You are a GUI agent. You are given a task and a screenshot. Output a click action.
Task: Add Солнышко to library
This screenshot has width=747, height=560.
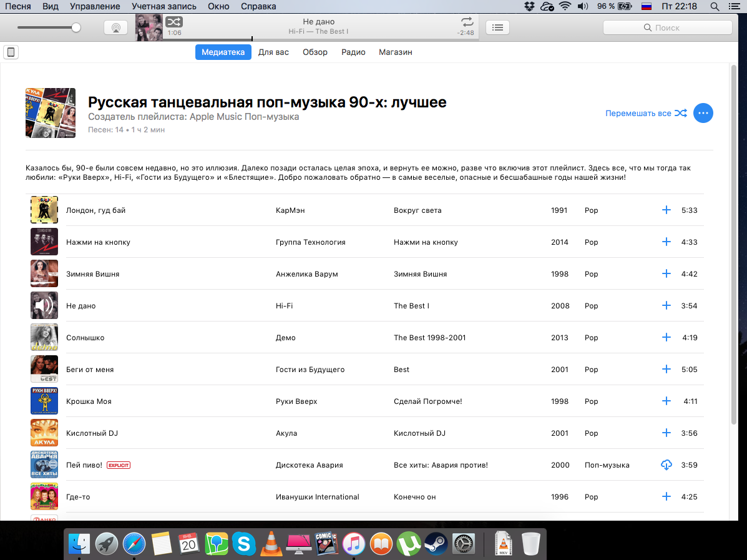coord(666,337)
